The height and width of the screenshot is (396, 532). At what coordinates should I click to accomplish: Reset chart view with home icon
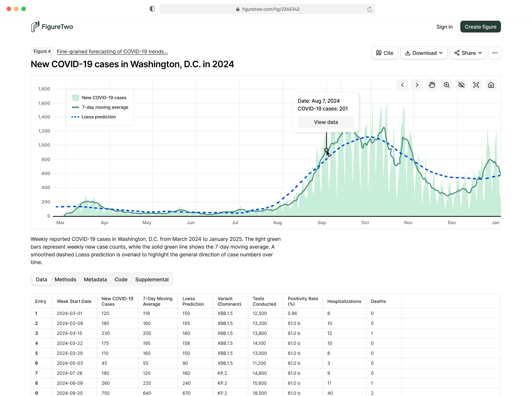coord(491,85)
